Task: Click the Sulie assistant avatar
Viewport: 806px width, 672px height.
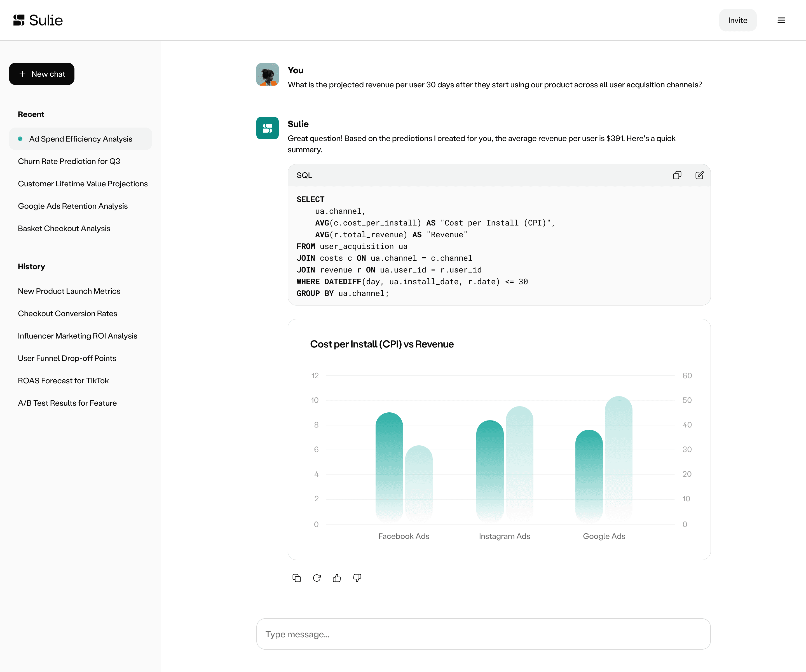Action: coord(267,128)
